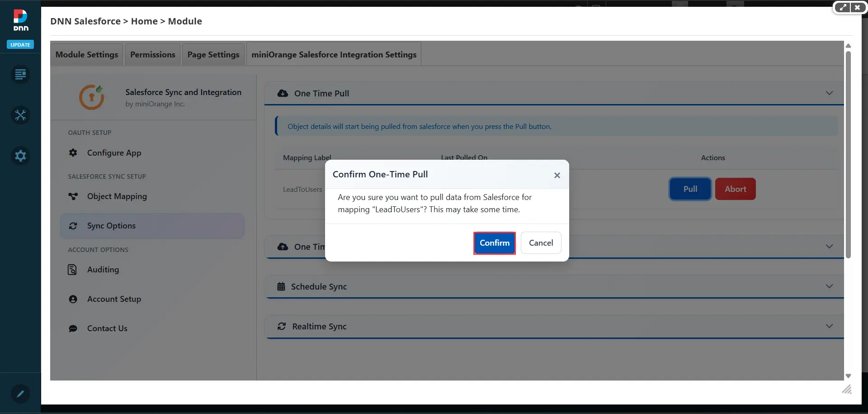Screen dimensions: 868x414
Task: Click the Object Mapping node icon
Action: [73, 196]
